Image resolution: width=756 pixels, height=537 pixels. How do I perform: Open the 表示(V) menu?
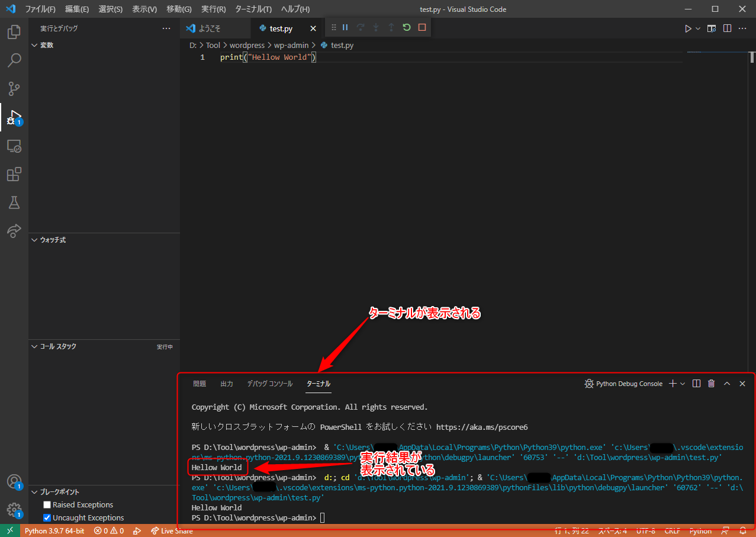144,9
